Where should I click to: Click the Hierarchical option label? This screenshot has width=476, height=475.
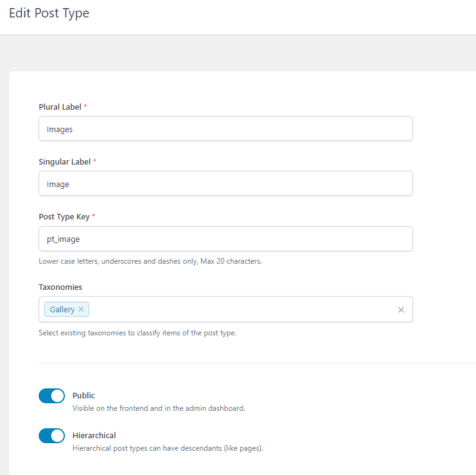click(94, 436)
